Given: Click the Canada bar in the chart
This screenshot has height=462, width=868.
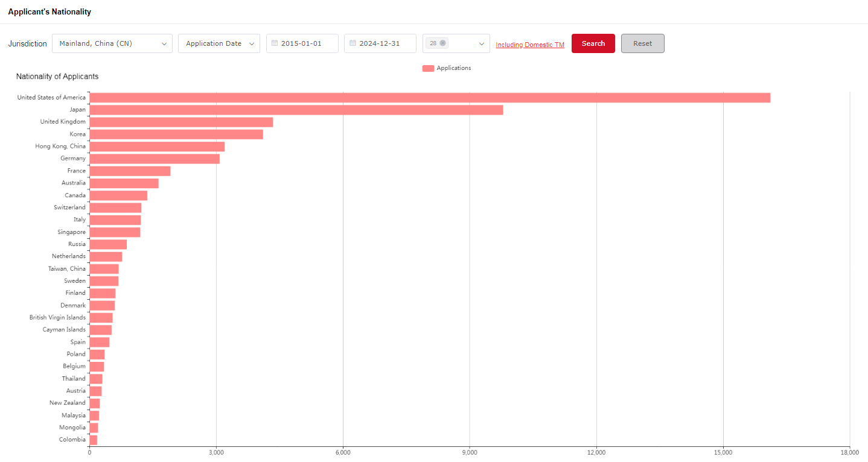Looking at the screenshot, I should coord(118,195).
